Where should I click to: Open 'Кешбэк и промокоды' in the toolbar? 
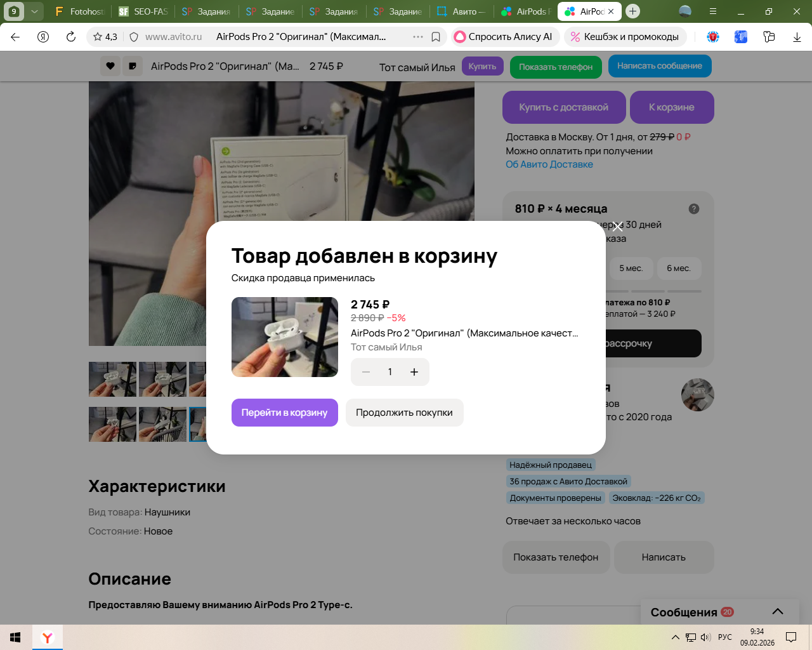[x=625, y=37]
